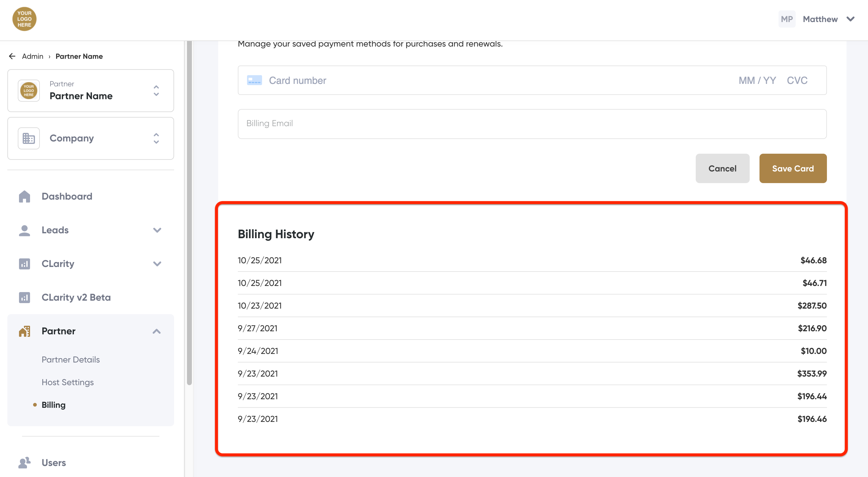Expand the Leads menu chevron
This screenshot has height=477, width=868.
[157, 230]
